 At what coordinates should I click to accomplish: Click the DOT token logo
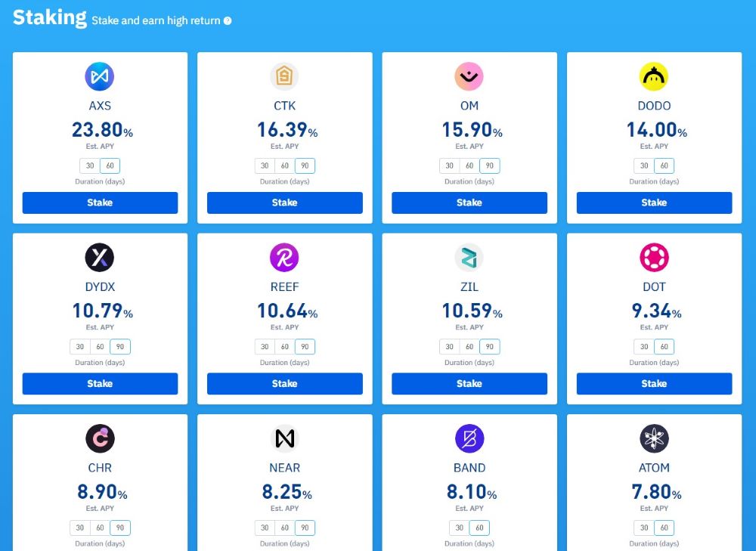(x=653, y=257)
